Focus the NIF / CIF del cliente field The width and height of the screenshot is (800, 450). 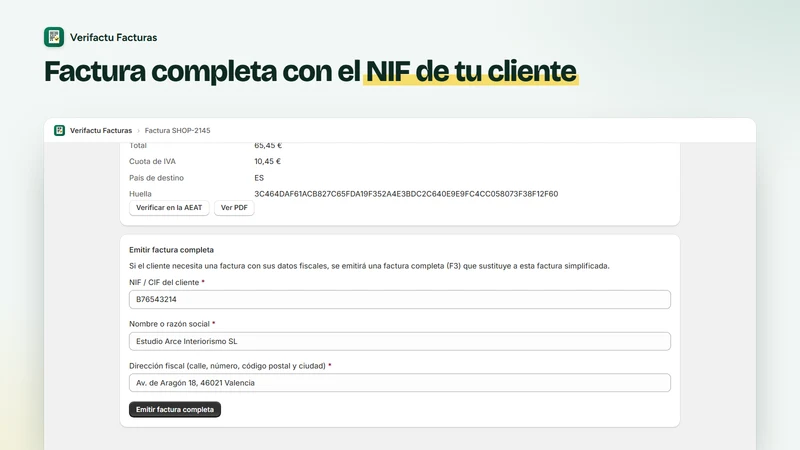(x=399, y=299)
